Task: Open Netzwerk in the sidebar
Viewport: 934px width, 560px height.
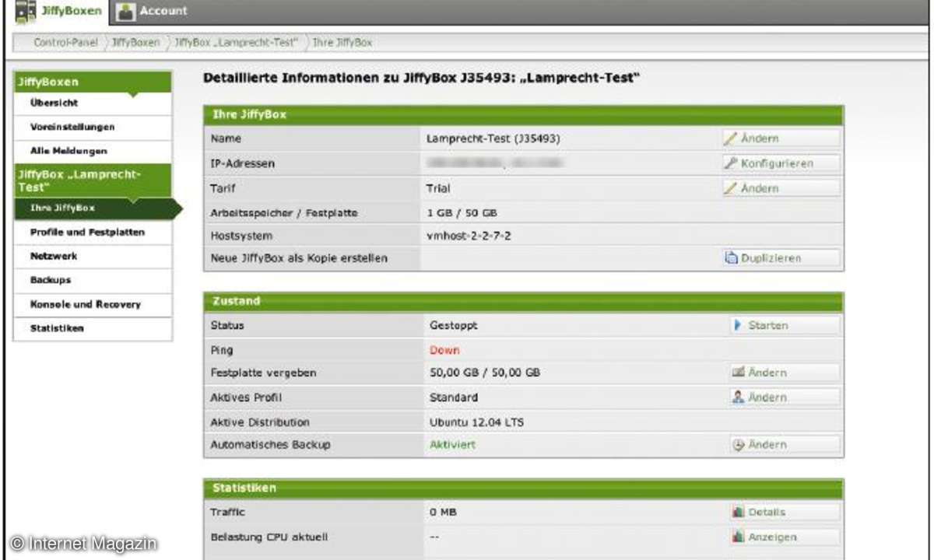Action: [x=93, y=257]
